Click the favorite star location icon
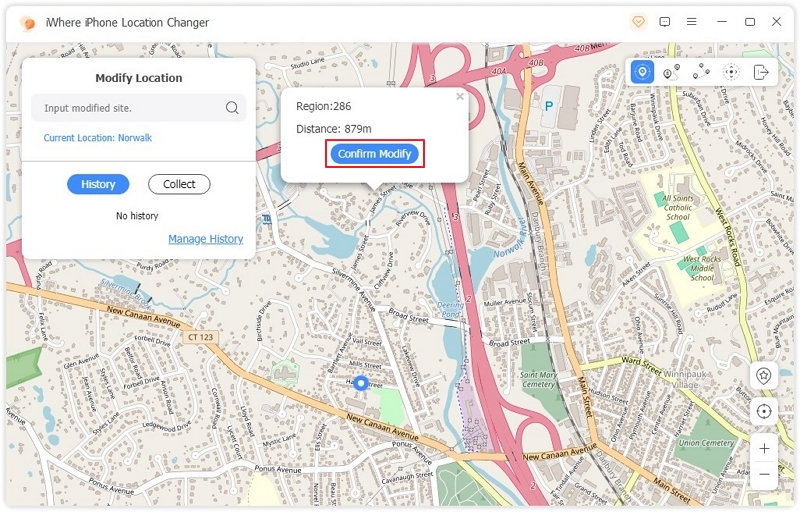The width and height of the screenshot is (800, 512). [763, 376]
